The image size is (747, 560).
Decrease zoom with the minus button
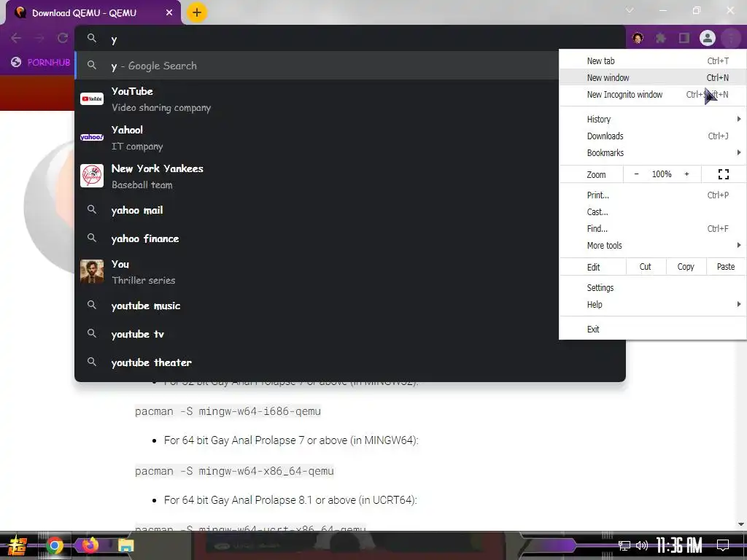636,174
